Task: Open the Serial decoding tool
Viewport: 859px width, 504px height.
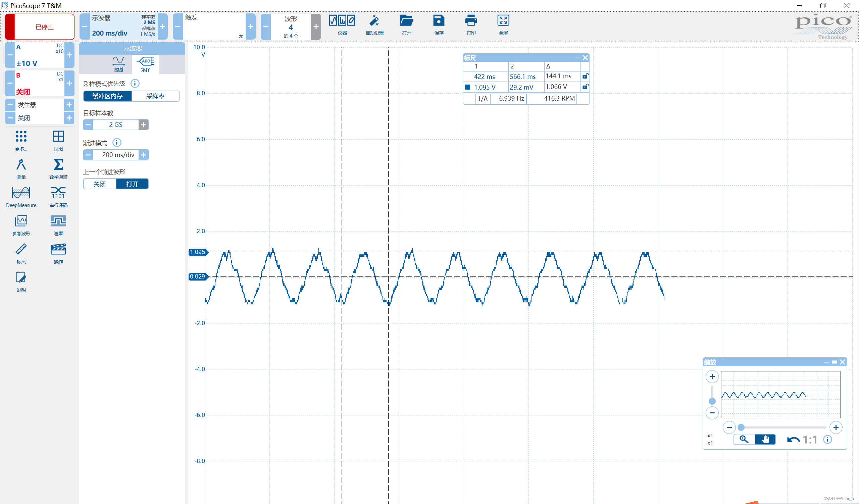Action: (x=58, y=193)
